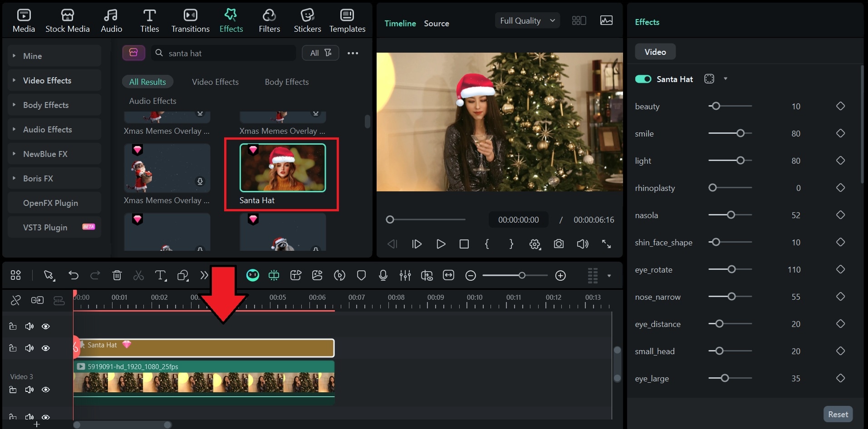Open the audio mixer icon
The width and height of the screenshot is (868, 429).
click(x=405, y=275)
